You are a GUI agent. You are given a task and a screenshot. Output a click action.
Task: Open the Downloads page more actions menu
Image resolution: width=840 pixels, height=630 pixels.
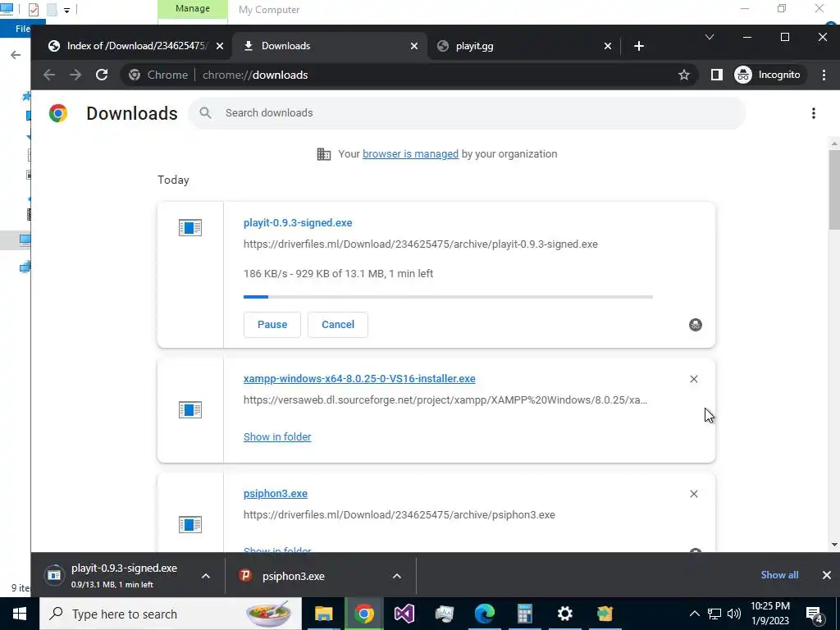click(x=813, y=113)
